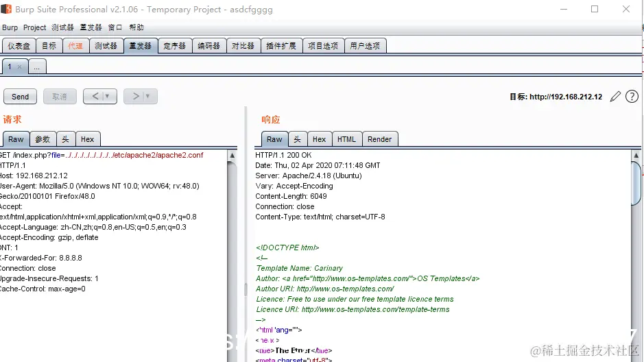
Task: Close Repeater tab 1 with its x
Action: click(x=19, y=67)
